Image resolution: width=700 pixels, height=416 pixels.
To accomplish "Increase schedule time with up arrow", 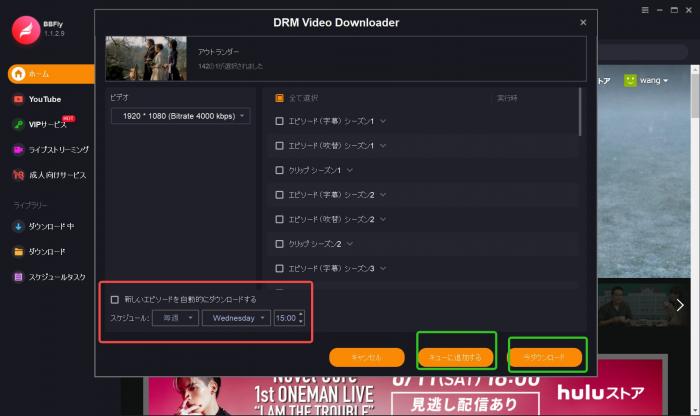I will tap(301, 314).
